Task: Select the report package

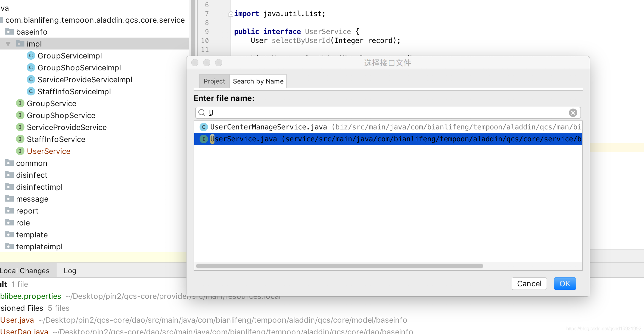Action: point(27,211)
